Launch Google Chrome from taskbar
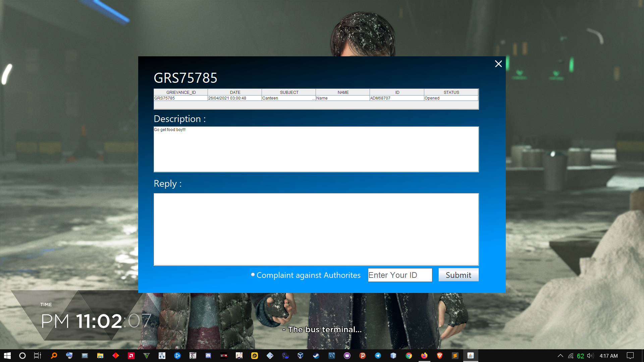 click(409, 356)
